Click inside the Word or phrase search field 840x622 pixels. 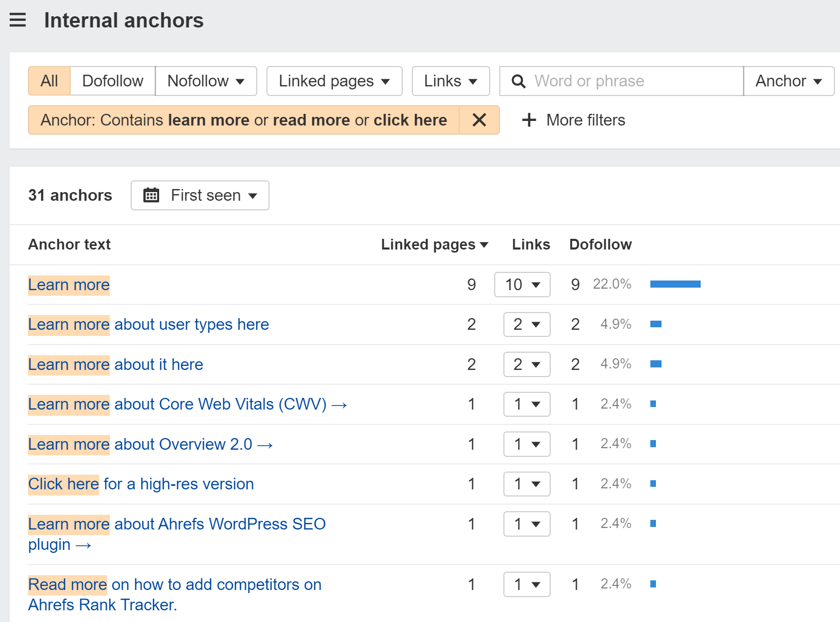coord(610,81)
